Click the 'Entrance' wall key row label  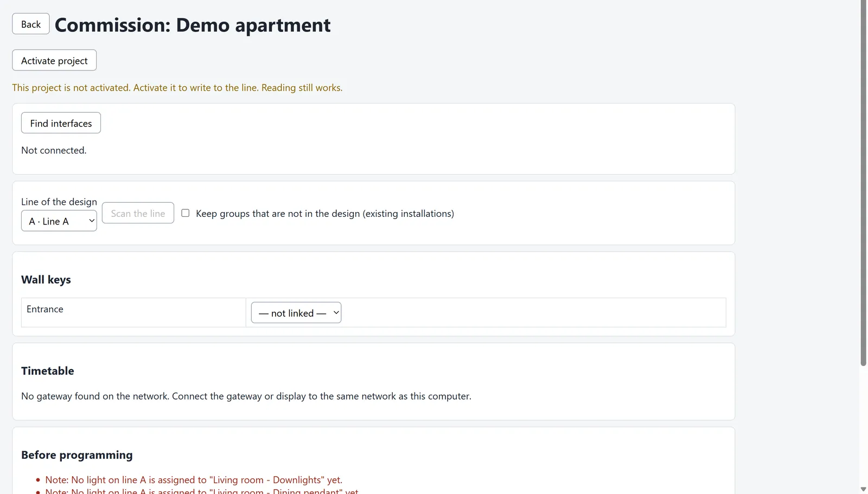(45, 309)
